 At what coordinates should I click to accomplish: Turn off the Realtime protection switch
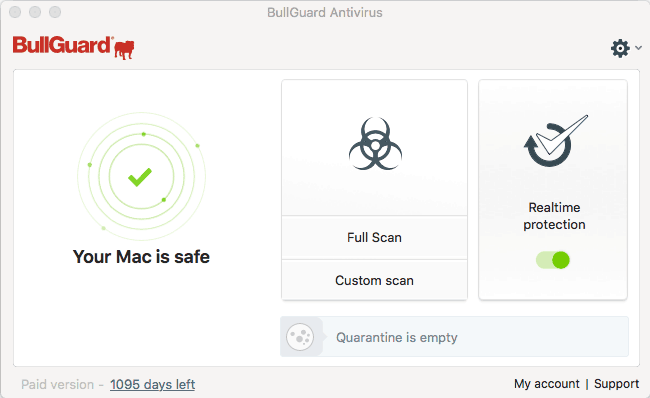553,260
